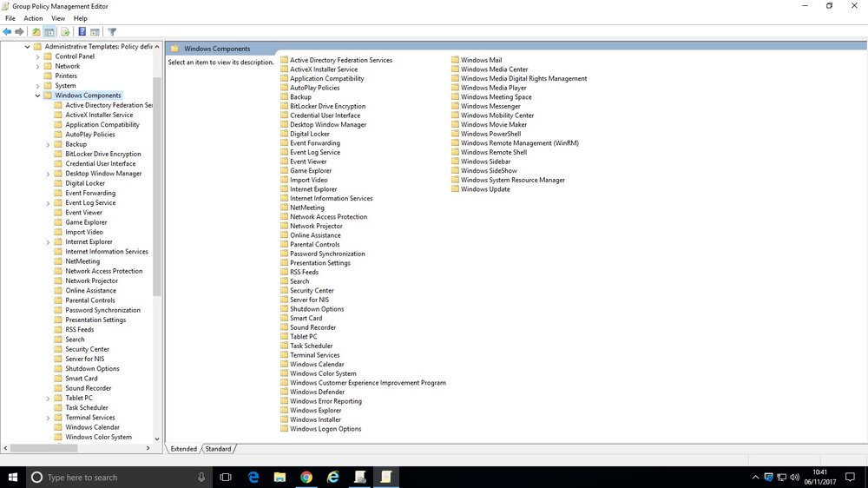Click the Up One Level folder icon
The image size is (868, 488).
coord(36,32)
